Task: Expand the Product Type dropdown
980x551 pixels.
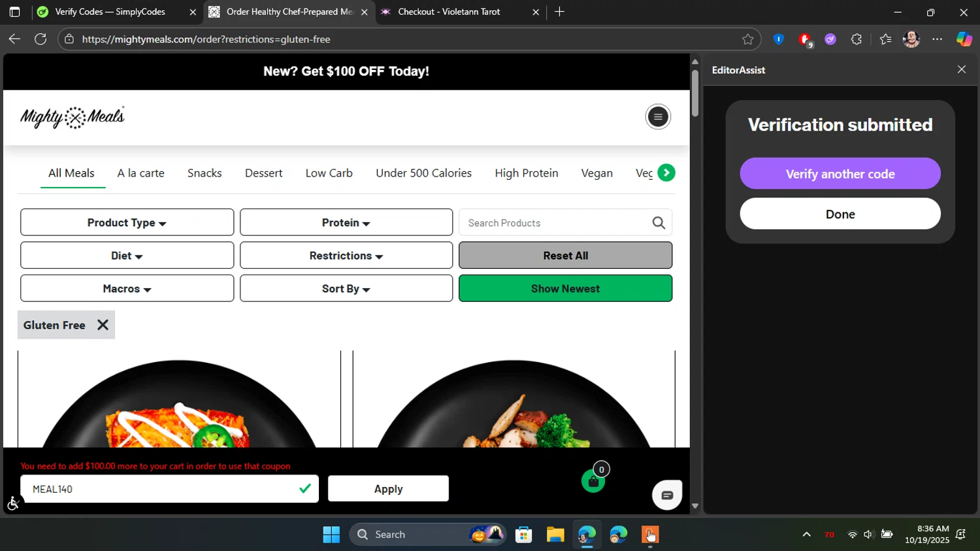Action: point(127,222)
